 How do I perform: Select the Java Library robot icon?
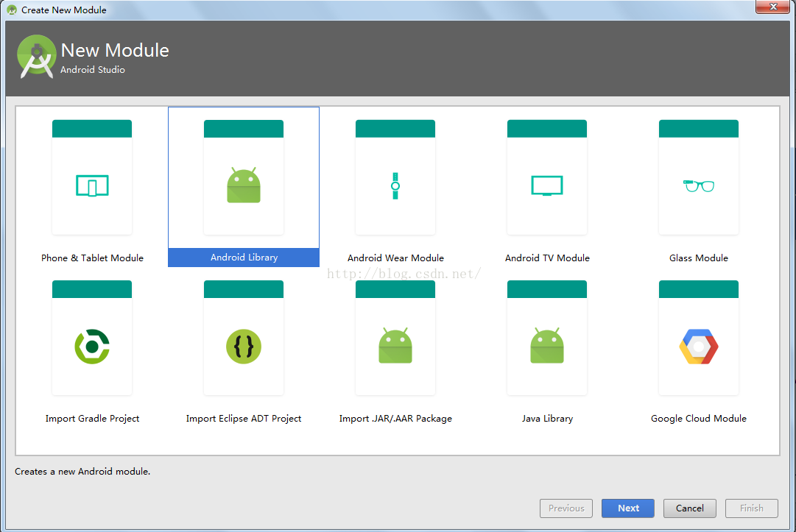coord(547,346)
